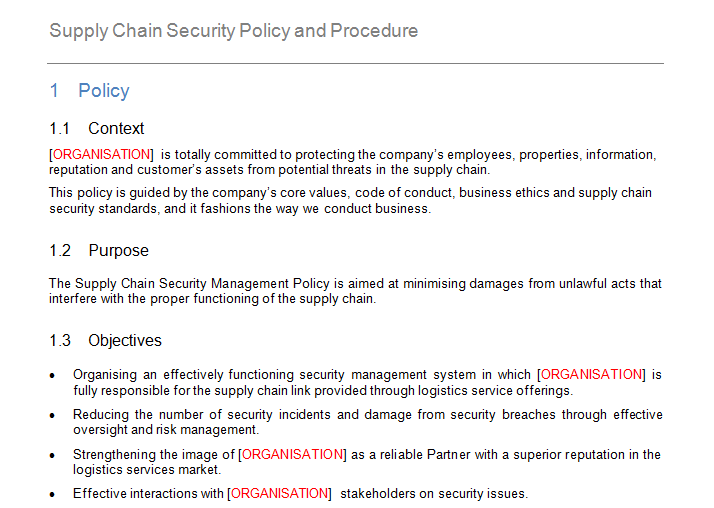Image resolution: width=714 pixels, height=508 pixels.
Task: Click the bullet marker before "Effective interactions"
Action: (53, 494)
